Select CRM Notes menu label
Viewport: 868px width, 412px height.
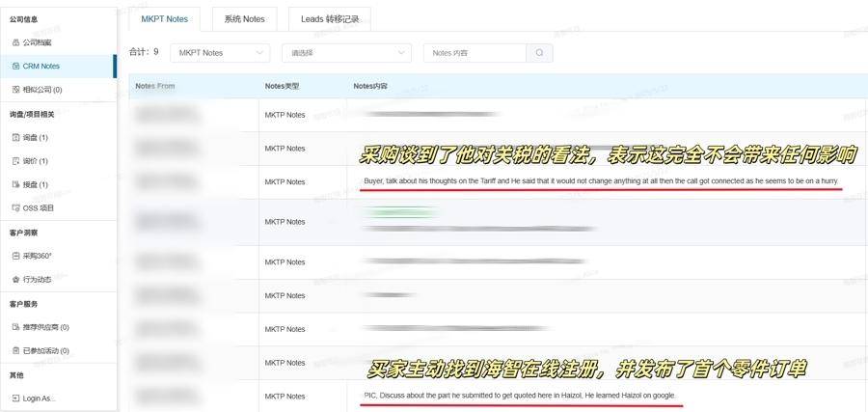41,66
